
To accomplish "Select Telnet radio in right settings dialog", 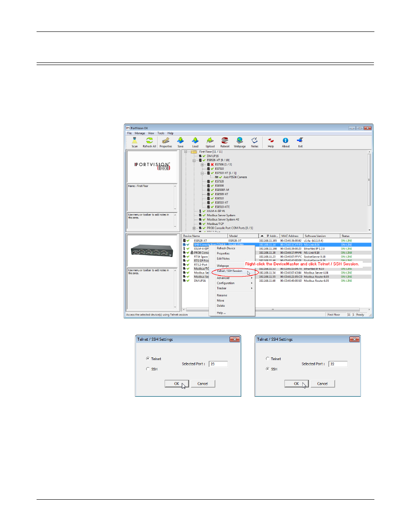I will tap(268, 358).
